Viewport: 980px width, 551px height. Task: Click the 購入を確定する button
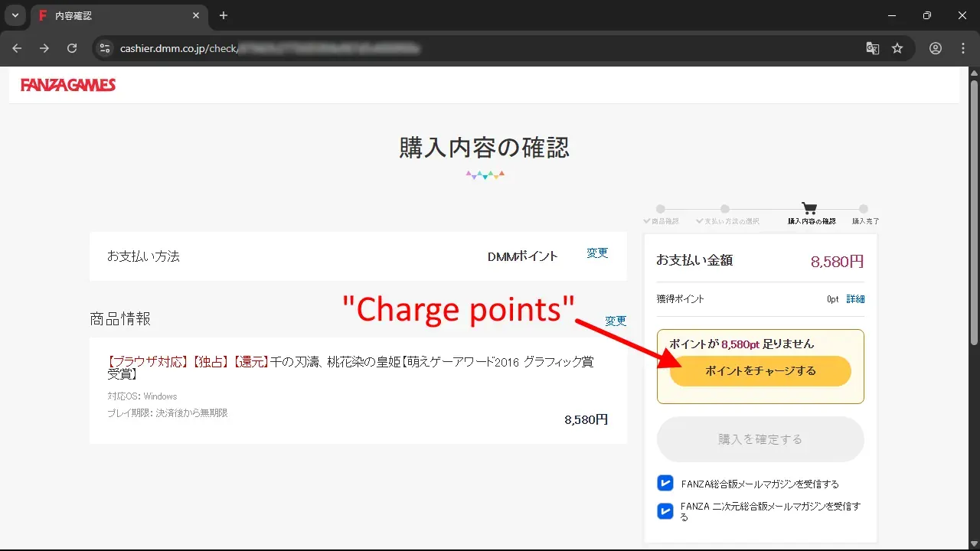[760, 439]
